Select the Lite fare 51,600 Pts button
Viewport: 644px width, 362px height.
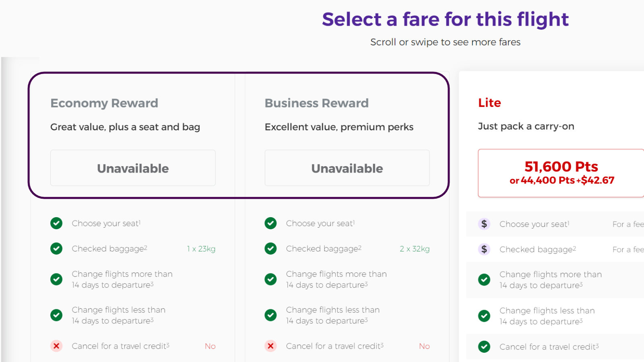561,173
